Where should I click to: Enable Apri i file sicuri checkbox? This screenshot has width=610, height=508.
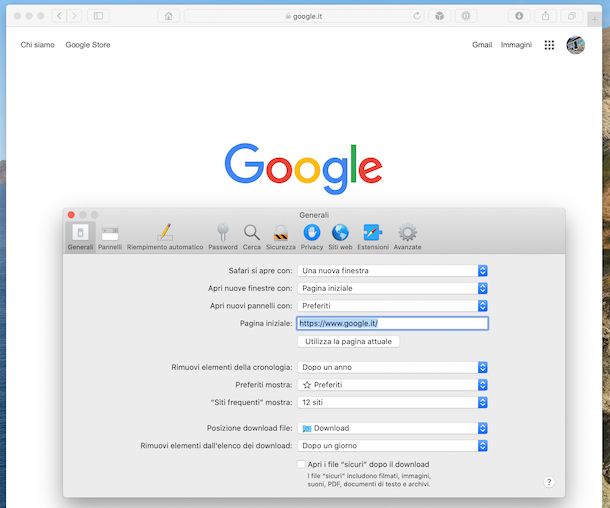pos(301,464)
